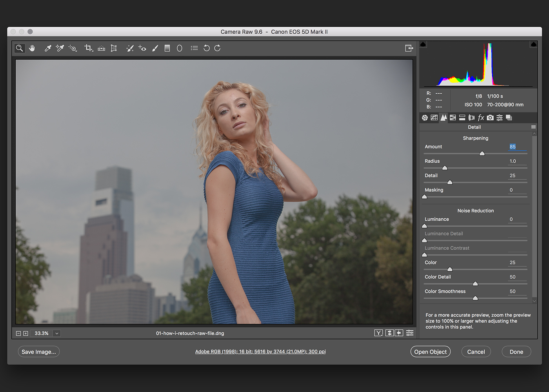Image resolution: width=549 pixels, height=392 pixels.
Task: Select the Straighten tool
Action: (x=101, y=48)
